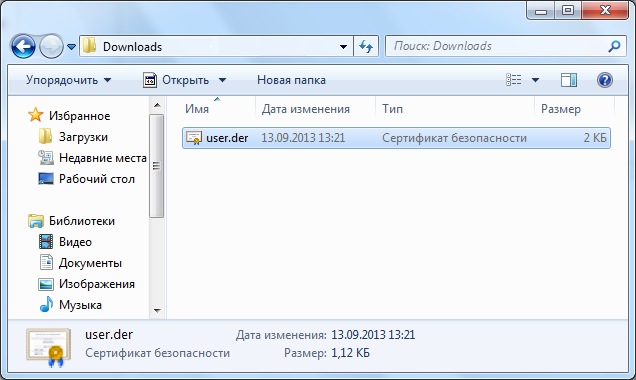Click navigation pane scrollbar down arrow
Viewport: 636px width, 380px height.
click(x=157, y=311)
